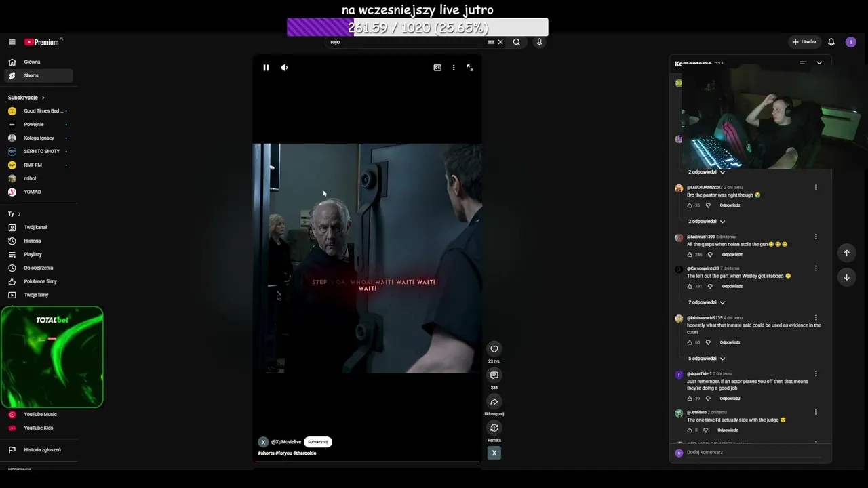Collapse the Komentarze panel with the chevron
Viewport: 868px width, 488px height.
pos(819,63)
